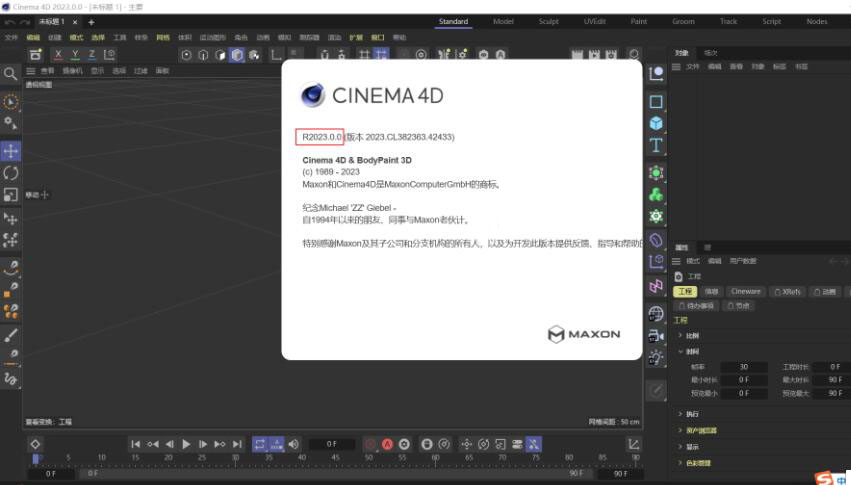This screenshot has width=851, height=485.
Task: Toggle Y axis lock
Action: click(75, 55)
